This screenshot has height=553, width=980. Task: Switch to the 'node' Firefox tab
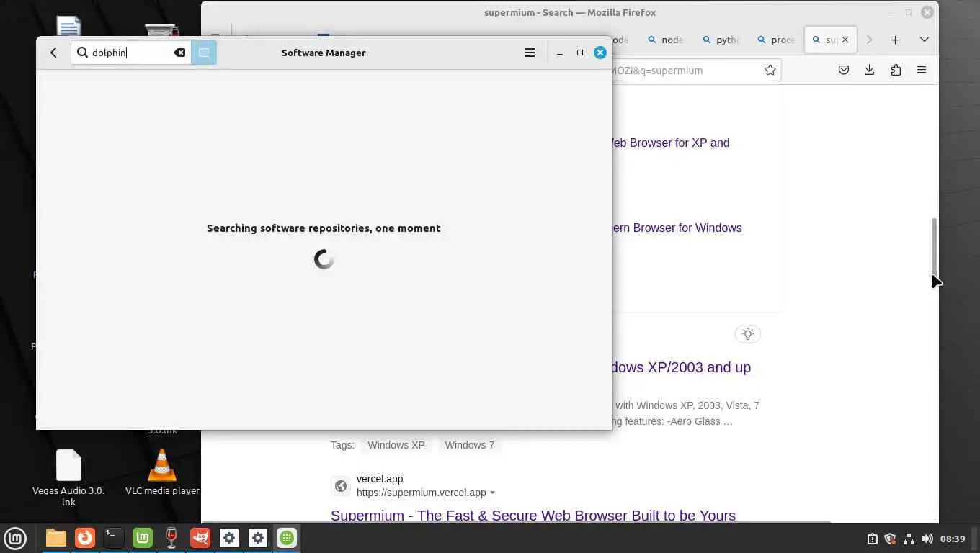[x=664, y=40]
